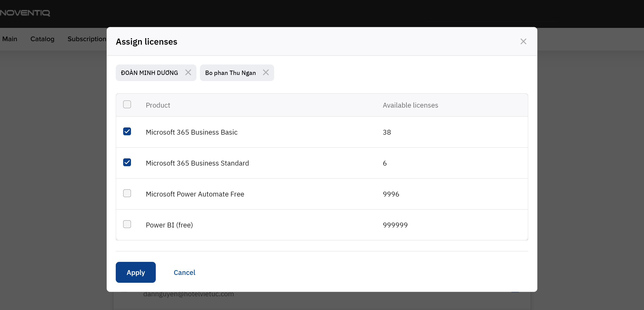Close the Assign licenses dialog
Viewport: 644px width, 310px height.
[x=523, y=41]
